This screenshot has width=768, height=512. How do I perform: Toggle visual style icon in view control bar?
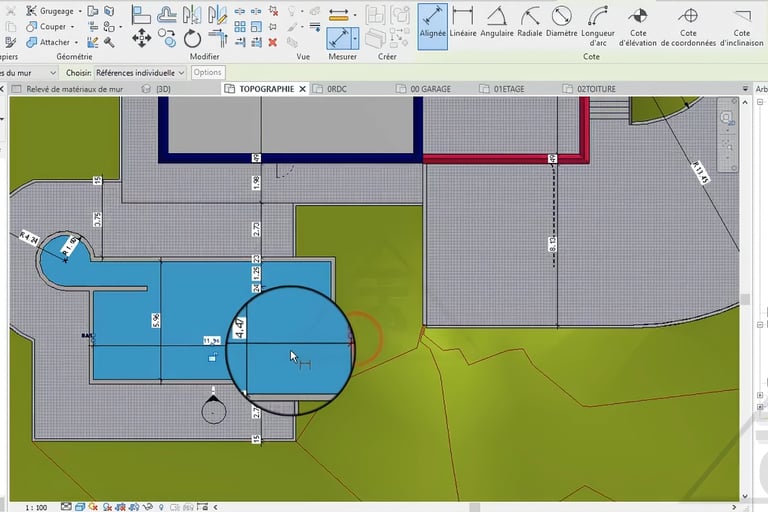(80, 507)
